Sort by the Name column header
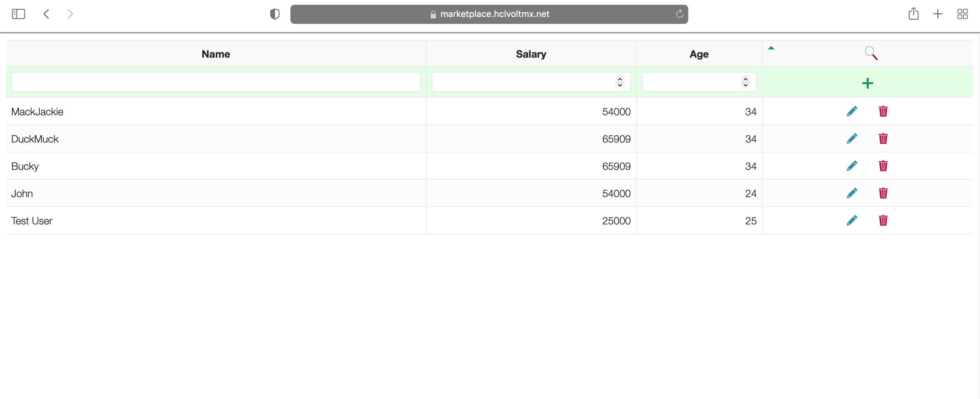Viewport: 980px width, 399px height. [216, 54]
